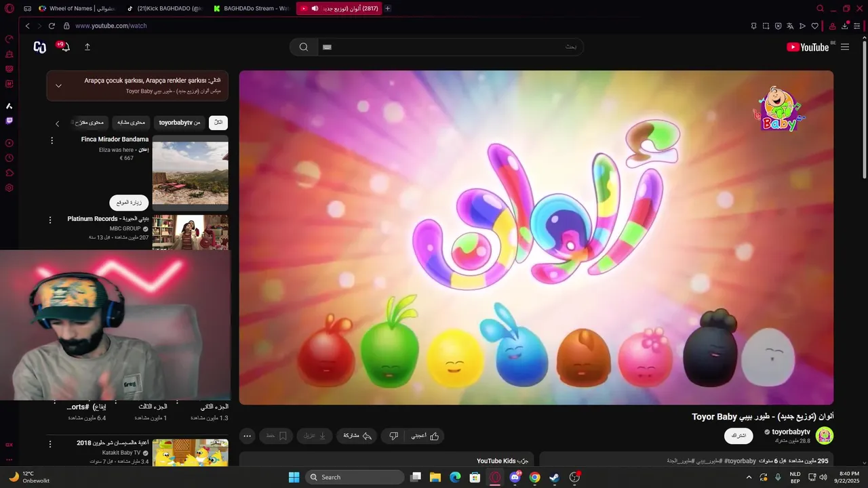868x488 pixels.
Task: Expand the up-next mix playlist chevron
Action: click(x=58, y=85)
